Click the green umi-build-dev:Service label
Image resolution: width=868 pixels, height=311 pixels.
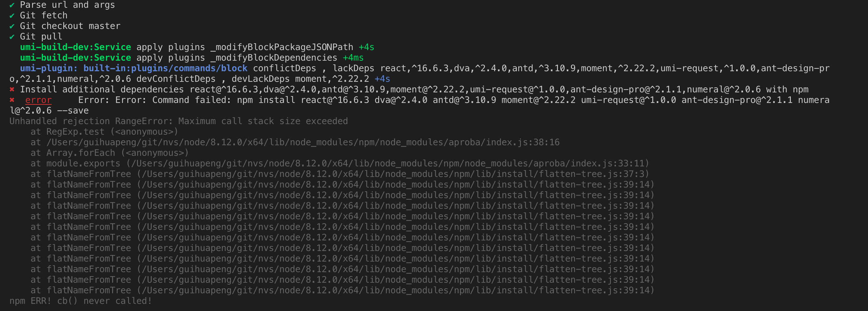click(x=75, y=47)
